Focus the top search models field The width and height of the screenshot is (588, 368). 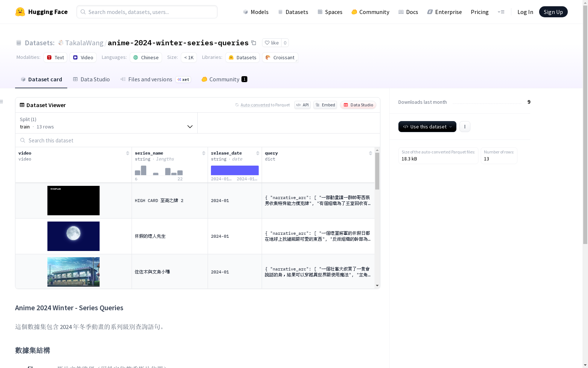click(x=147, y=12)
